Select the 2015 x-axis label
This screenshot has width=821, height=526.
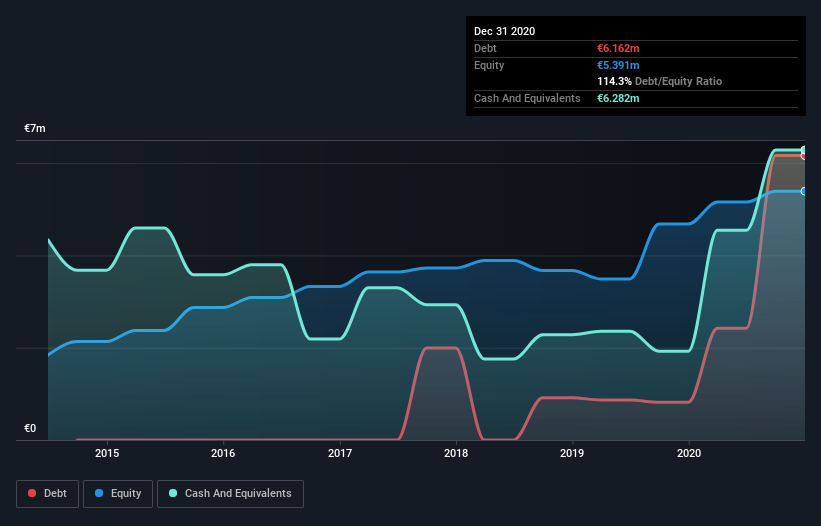(107, 453)
